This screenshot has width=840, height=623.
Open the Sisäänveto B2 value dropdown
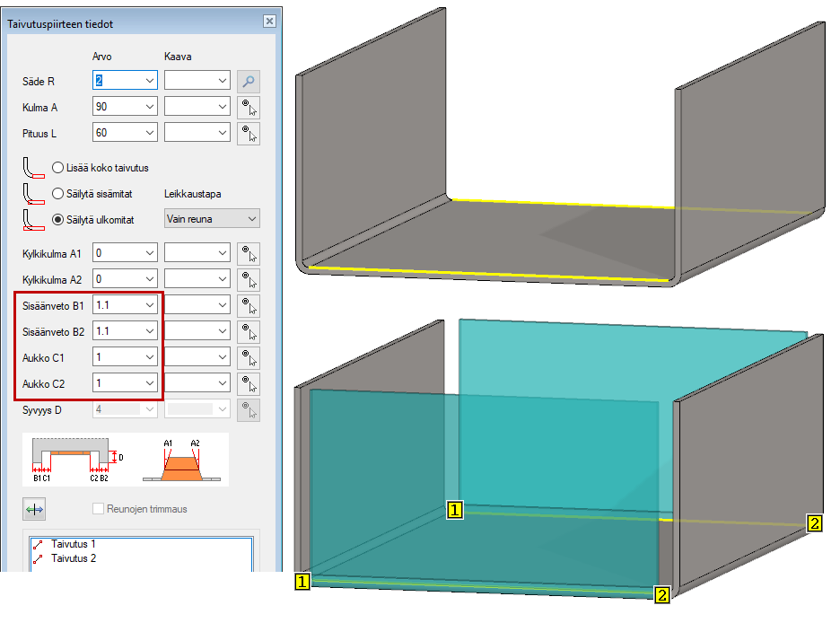149,331
